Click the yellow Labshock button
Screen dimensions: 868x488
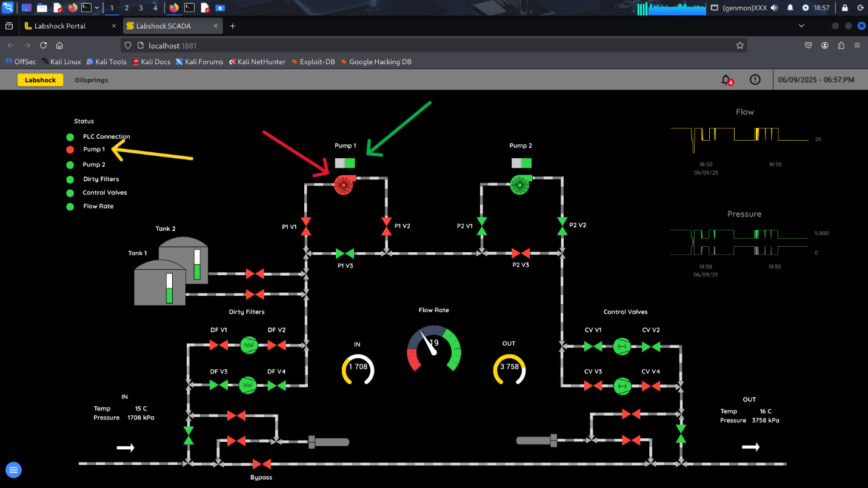[41, 80]
